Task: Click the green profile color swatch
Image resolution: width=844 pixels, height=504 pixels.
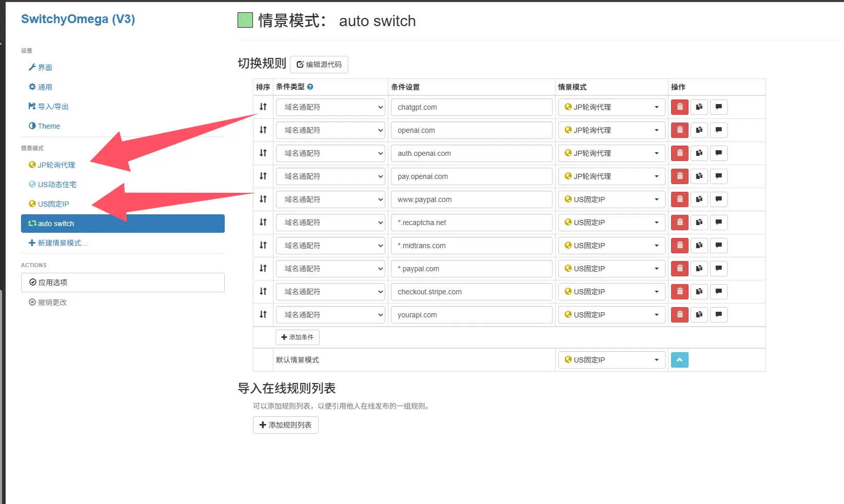Action: pos(245,21)
